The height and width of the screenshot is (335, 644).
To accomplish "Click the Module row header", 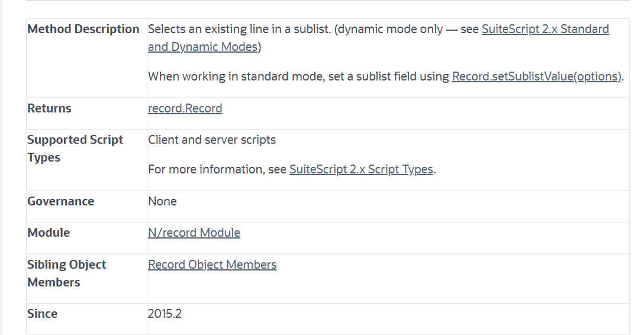I will click(49, 233).
